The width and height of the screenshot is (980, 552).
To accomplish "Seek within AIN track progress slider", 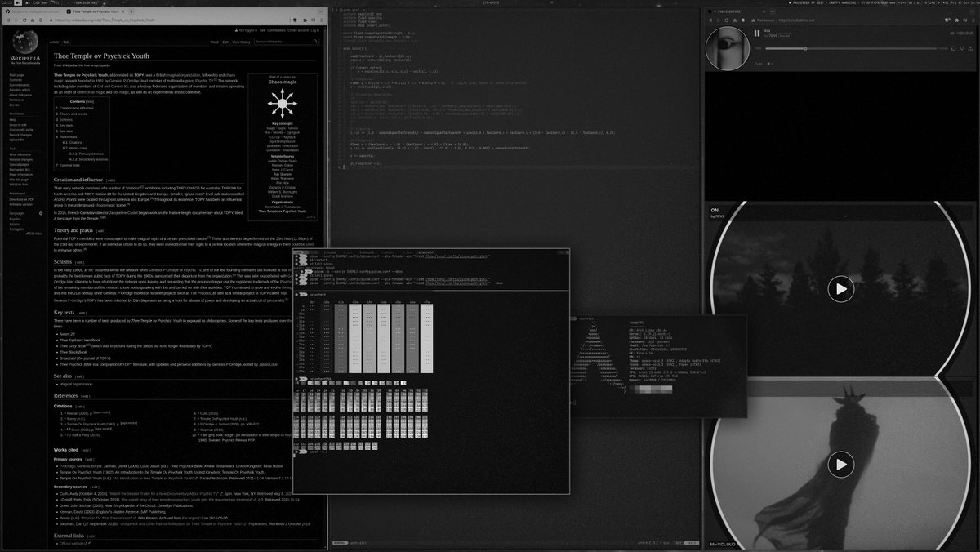I will (x=851, y=48).
